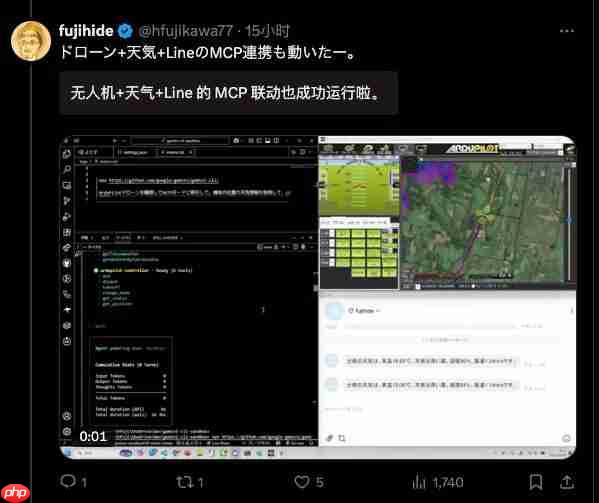Play the embedded drone demo video
599x503 pixels.
[318, 297]
